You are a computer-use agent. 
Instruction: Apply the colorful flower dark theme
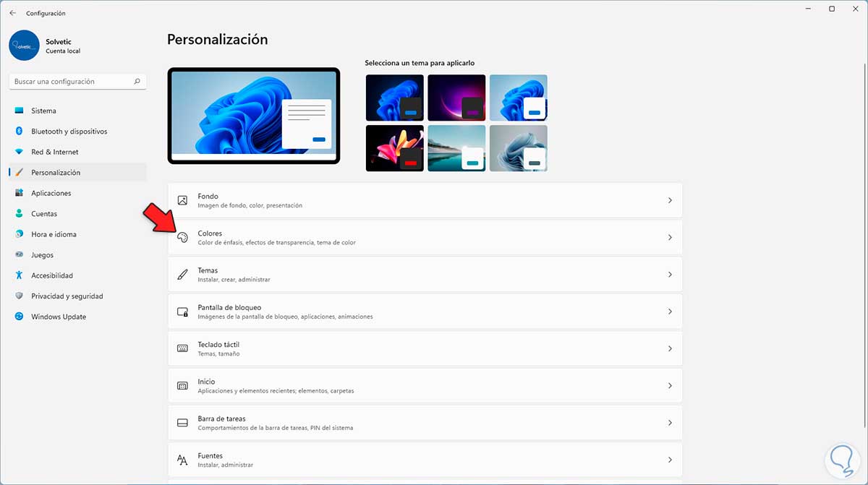coord(395,148)
